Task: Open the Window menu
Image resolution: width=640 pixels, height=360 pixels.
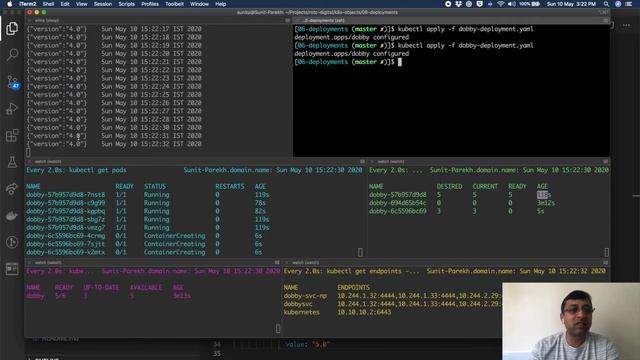Action: click(x=199, y=4)
